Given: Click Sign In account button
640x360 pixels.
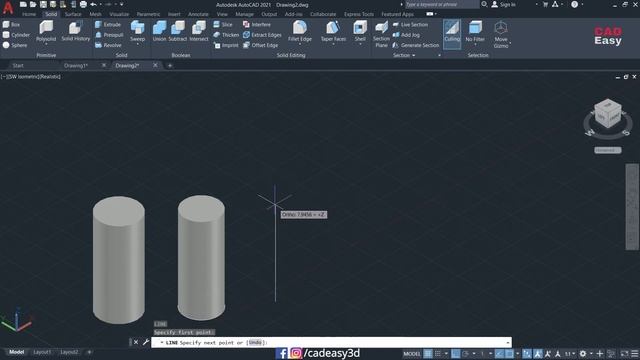Looking at the screenshot, I should [504, 4].
